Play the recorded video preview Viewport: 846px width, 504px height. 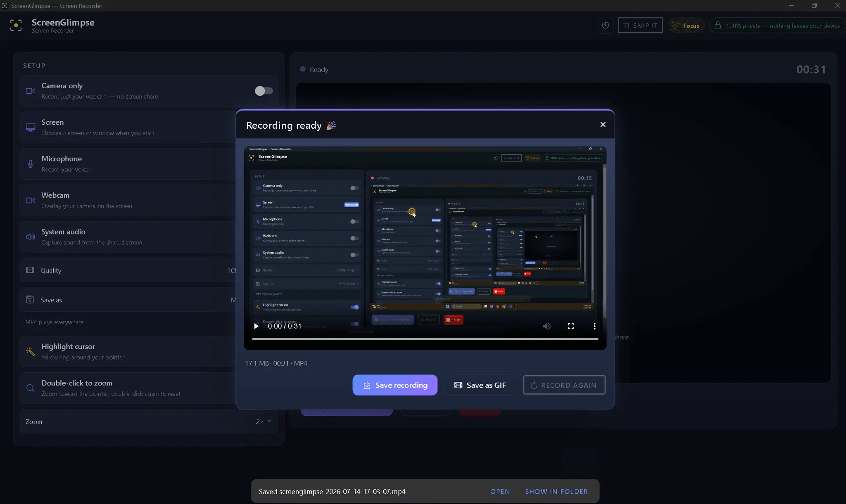point(256,326)
